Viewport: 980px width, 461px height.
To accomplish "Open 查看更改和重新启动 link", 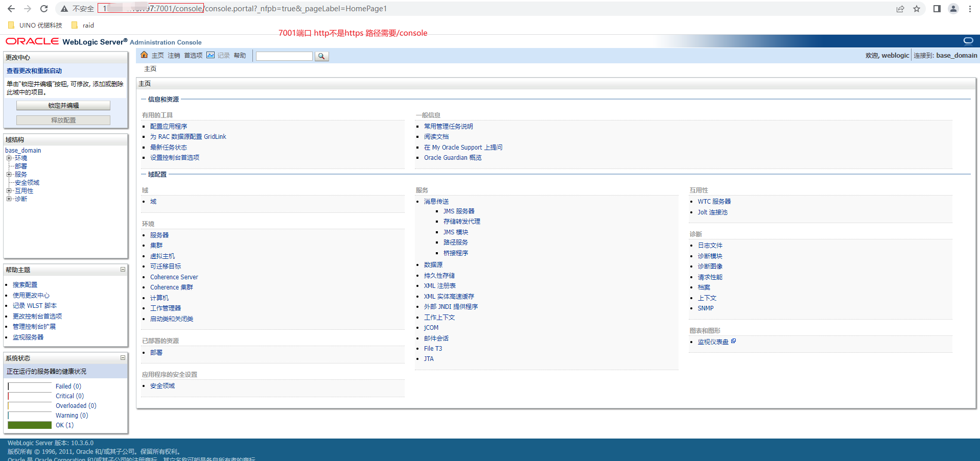I will 34,71.
